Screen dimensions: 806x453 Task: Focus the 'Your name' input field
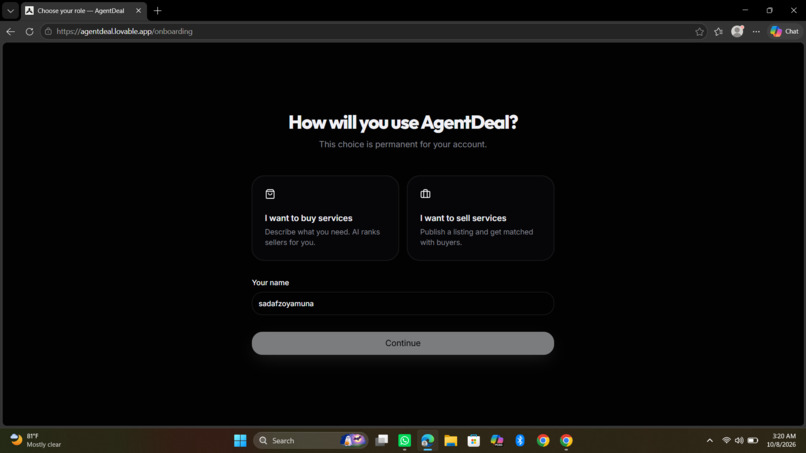tap(402, 303)
